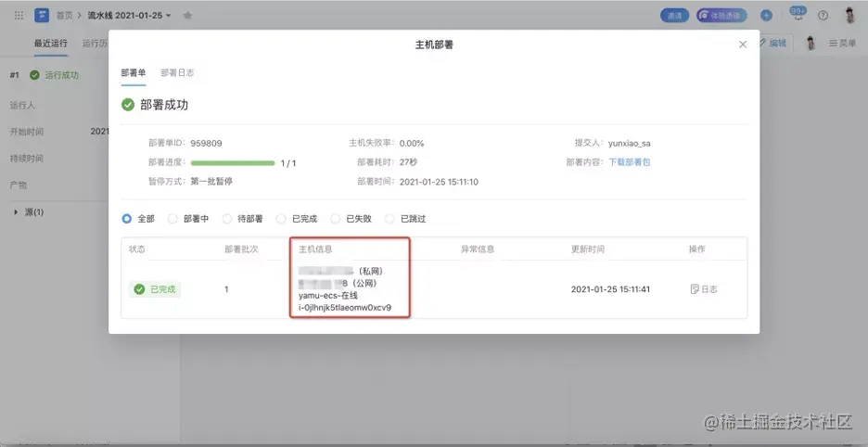Click update time 2021-01-25 15:11:41

pos(609,289)
